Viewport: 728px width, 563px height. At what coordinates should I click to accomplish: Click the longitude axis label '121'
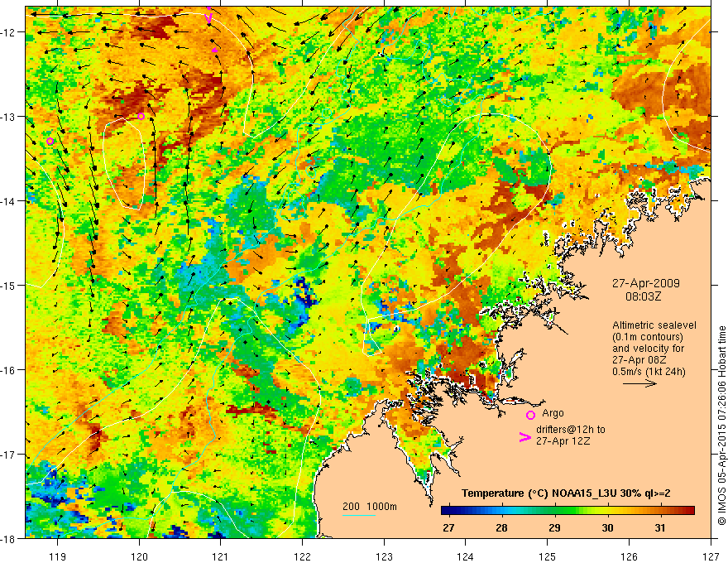click(x=221, y=556)
